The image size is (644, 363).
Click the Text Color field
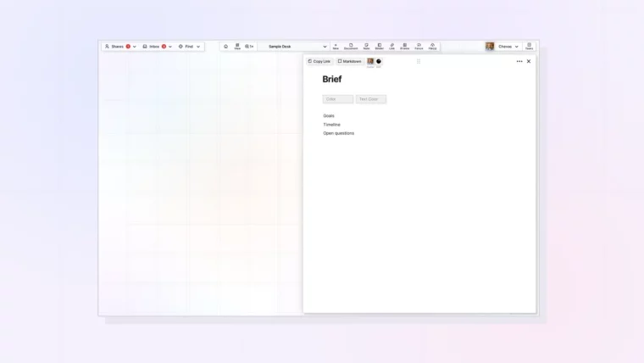pos(371,99)
